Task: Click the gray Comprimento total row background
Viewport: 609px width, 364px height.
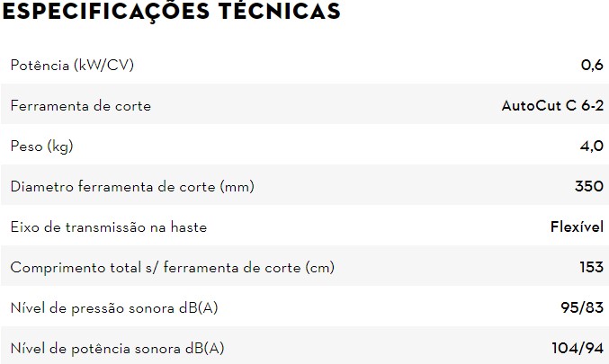Action: (x=305, y=265)
